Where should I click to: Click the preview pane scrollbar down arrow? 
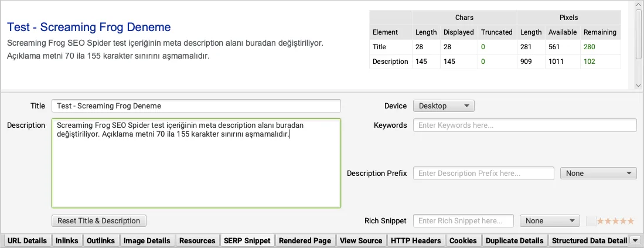click(638, 86)
